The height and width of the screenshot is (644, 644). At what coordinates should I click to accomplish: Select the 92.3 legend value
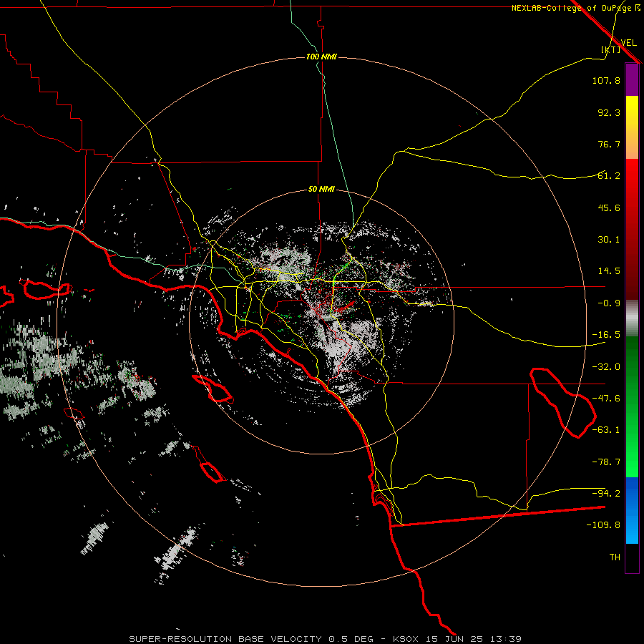[609, 112]
